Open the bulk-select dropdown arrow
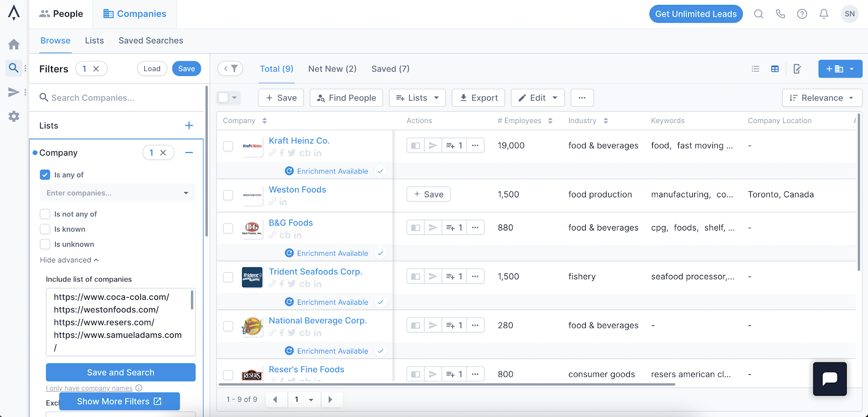Screen dimensions: 868x417 [x=235, y=98]
